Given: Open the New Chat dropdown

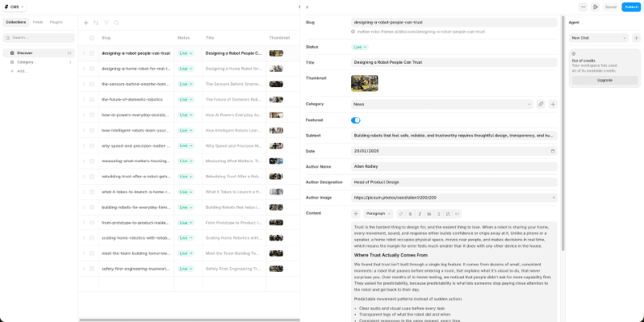Looking at the screenshot, I should [x=599, y=38].
